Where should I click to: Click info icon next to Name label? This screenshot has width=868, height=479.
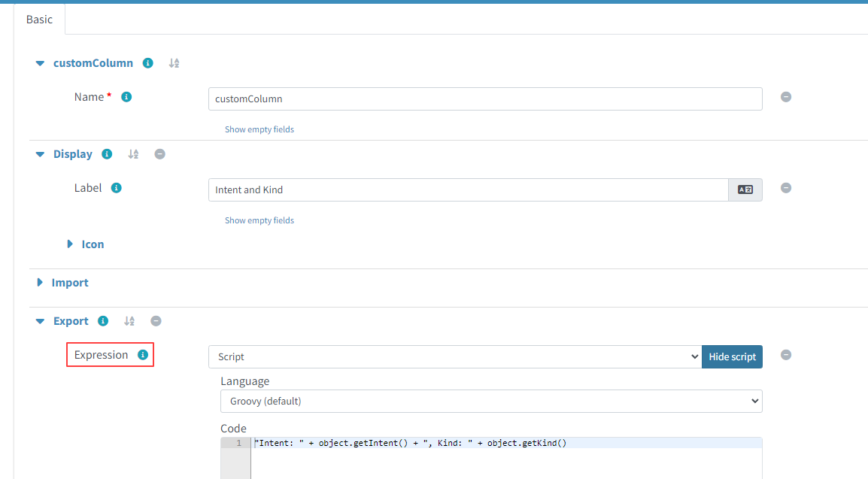click(x=126, y=97)
